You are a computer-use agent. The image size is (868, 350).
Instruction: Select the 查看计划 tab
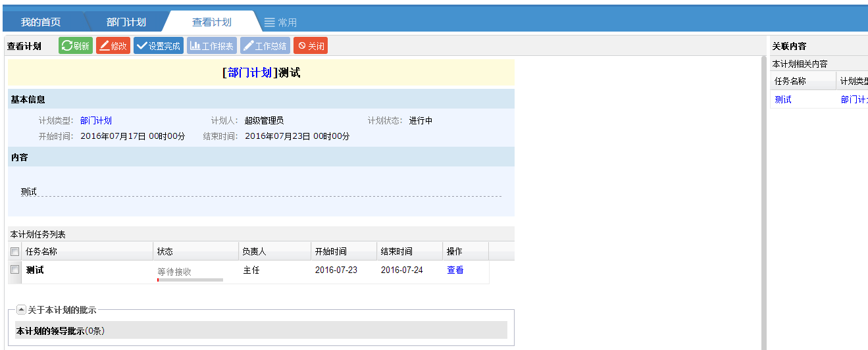[x=212, y=22]
